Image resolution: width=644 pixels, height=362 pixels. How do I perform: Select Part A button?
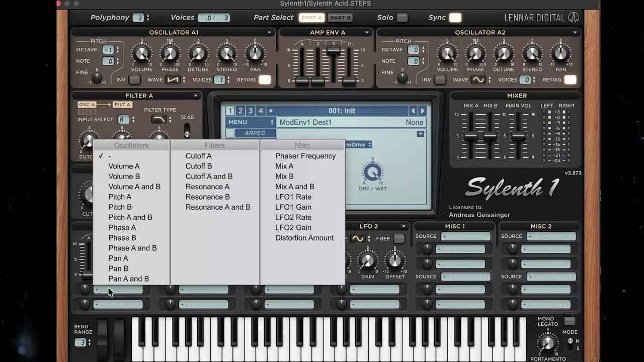tap(311, 18)
